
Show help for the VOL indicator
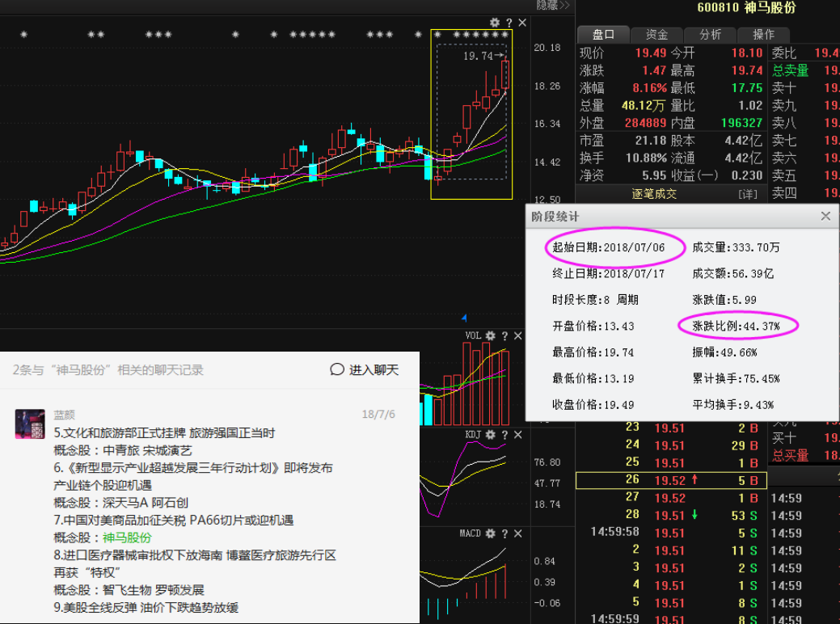click(504, 335)
